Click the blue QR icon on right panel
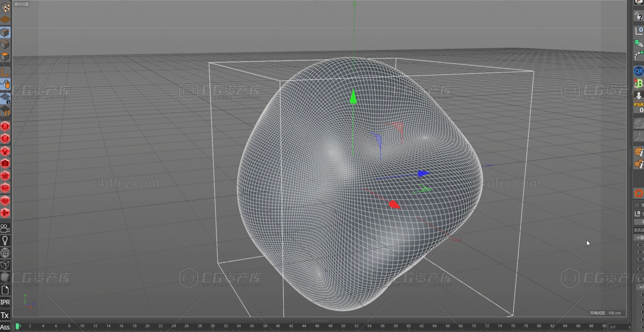 pyautogui.click(x=639, y=71)
